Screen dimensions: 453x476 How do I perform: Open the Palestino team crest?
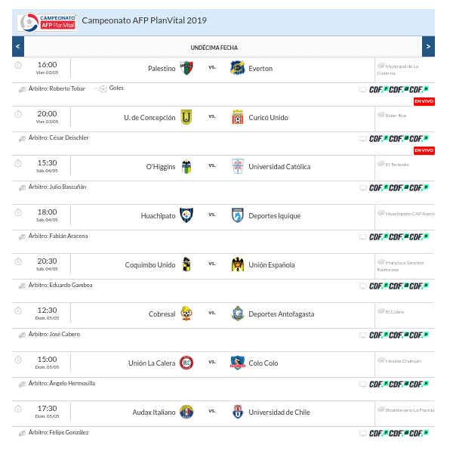point(186,68)
